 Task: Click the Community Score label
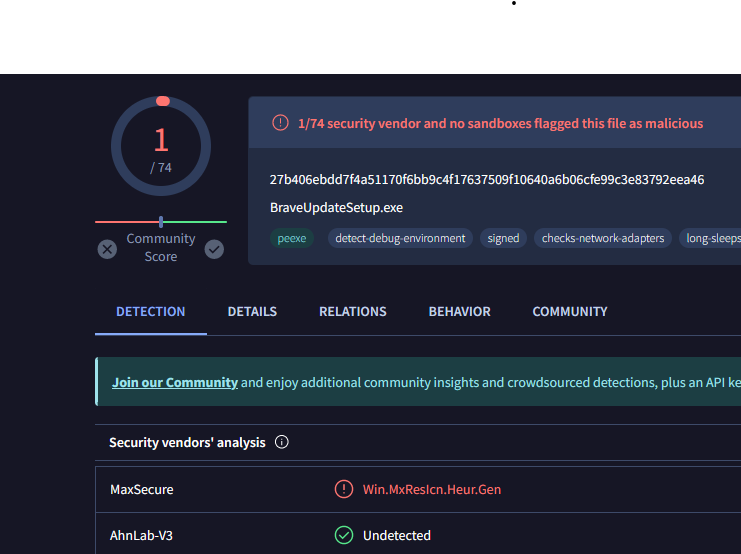coord(161,247)
